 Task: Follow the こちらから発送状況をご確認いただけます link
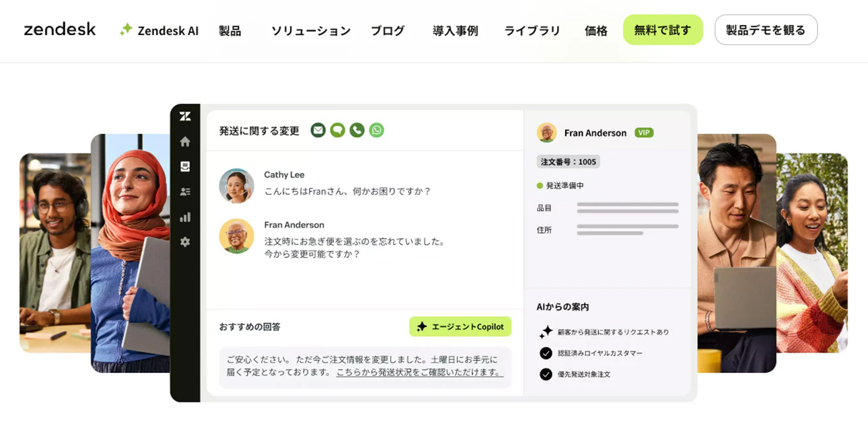(419, 372)
